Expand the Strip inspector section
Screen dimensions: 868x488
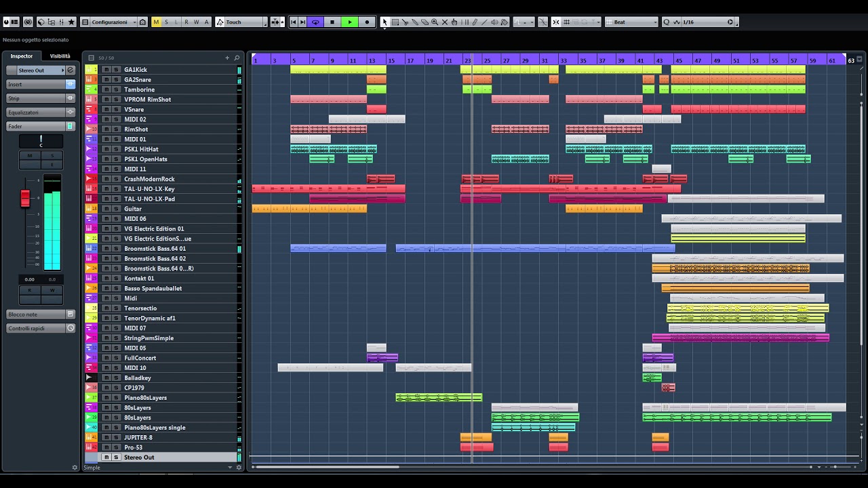41,98
